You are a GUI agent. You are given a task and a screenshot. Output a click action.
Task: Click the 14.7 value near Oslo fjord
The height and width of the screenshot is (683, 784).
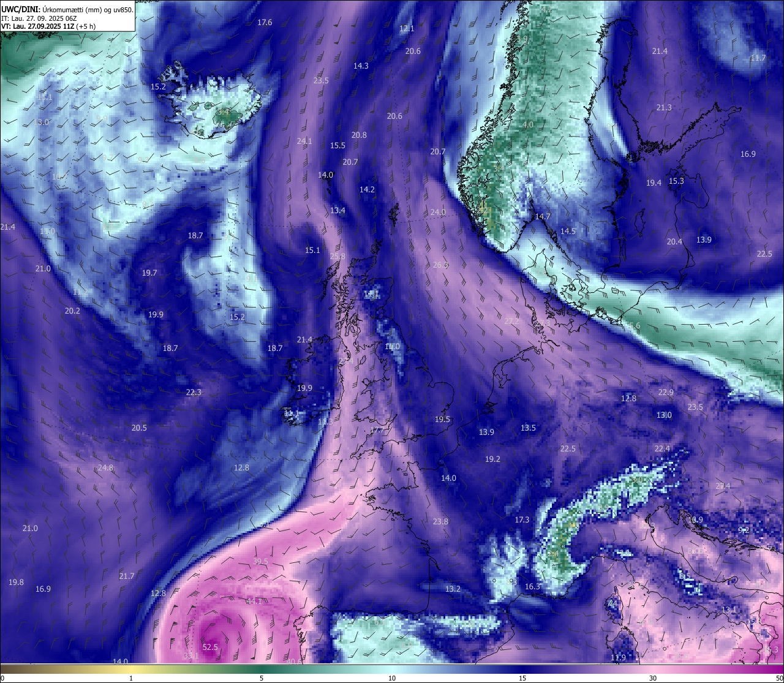tap(543, 216)
